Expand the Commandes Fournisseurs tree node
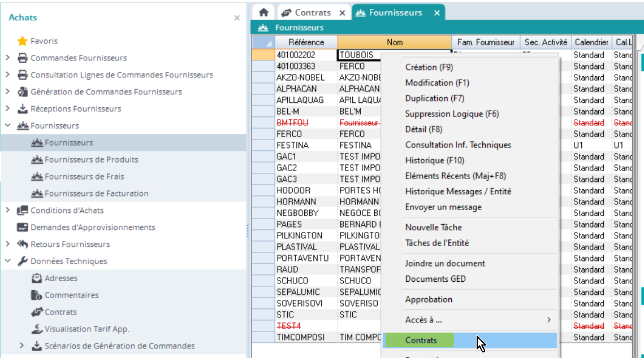This screenshot has height=358, width=644. 7,58
